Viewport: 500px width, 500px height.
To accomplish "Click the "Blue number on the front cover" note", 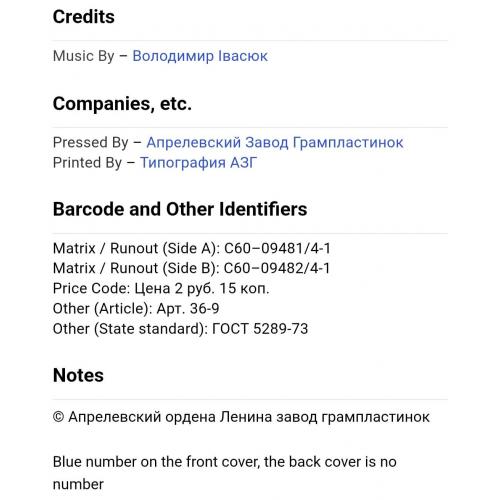I will [x=225, y=473].
